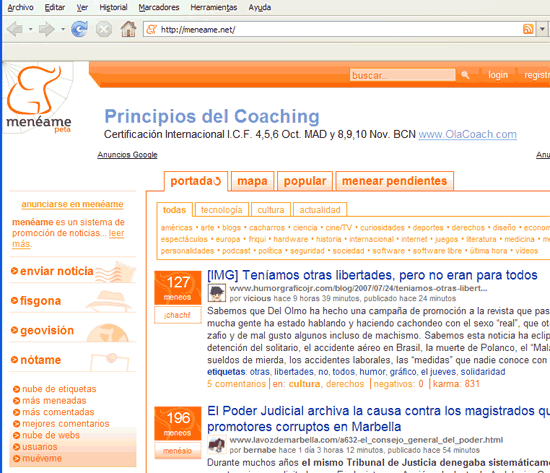Screen dimensions: 550x473
Task: Open the Ayuda menu
Action: coord(260,7)
